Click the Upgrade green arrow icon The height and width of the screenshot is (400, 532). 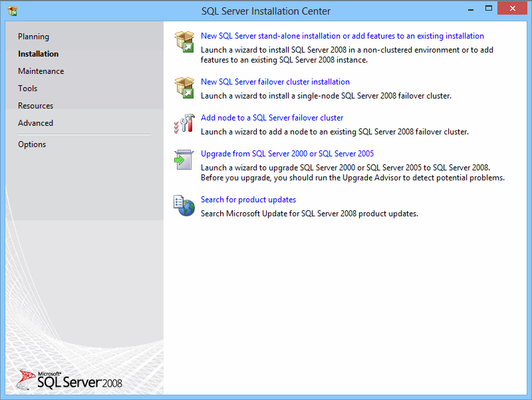[x=184, y=160]
